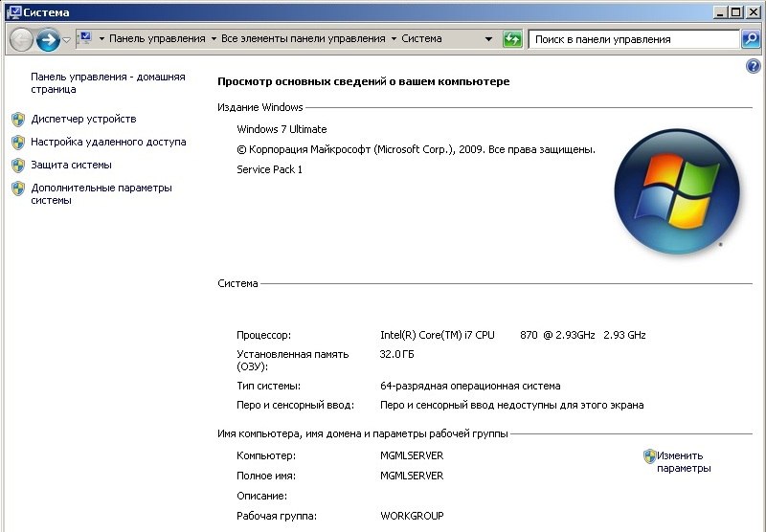Click the computer icon in address bar
This screenshot has height=532, width=766.
point(83,39)
